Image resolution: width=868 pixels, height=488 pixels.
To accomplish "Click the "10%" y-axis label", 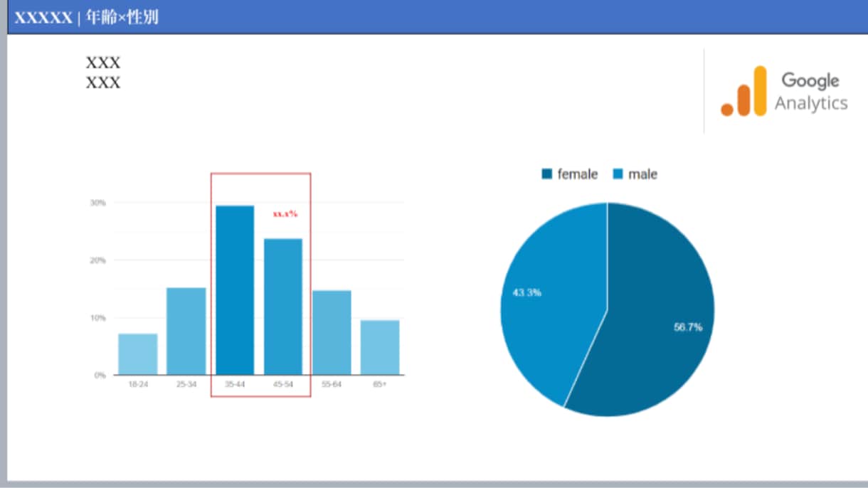I will (97, 318).
